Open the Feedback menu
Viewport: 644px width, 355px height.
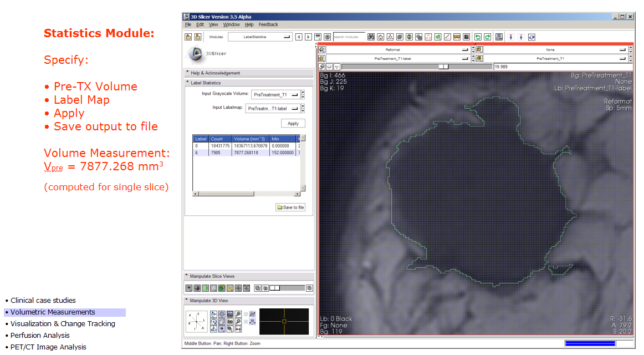[x=268, y=24]
